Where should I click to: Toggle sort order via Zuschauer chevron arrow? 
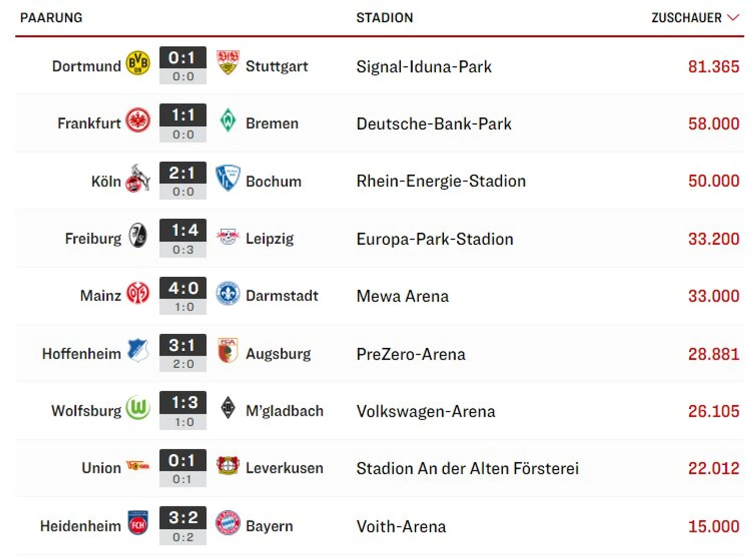click(733, 18)
